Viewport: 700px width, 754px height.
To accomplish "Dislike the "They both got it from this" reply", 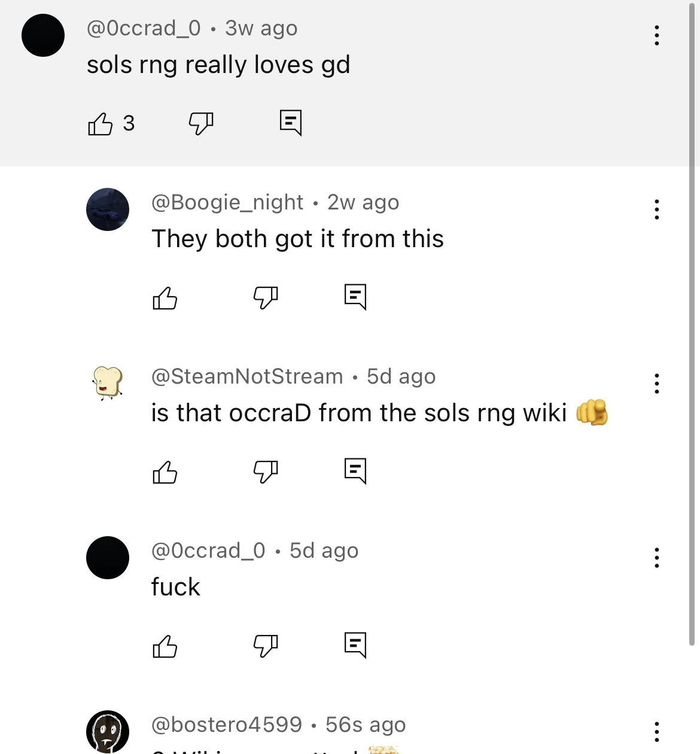I will pyautogui.click(x=266, y=297).
